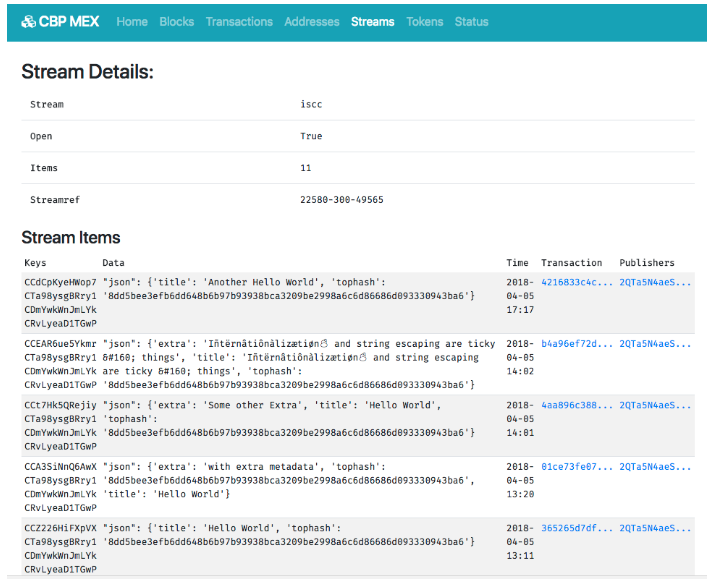713x584 pixels.
Task: Open publisher link in 13:11 row
Action: point(655,528)
